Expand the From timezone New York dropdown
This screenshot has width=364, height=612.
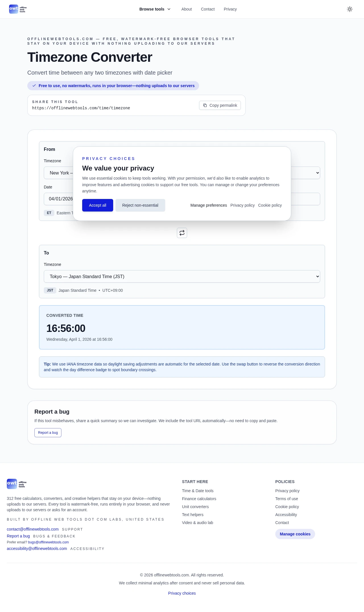click(x=58, y=173)
